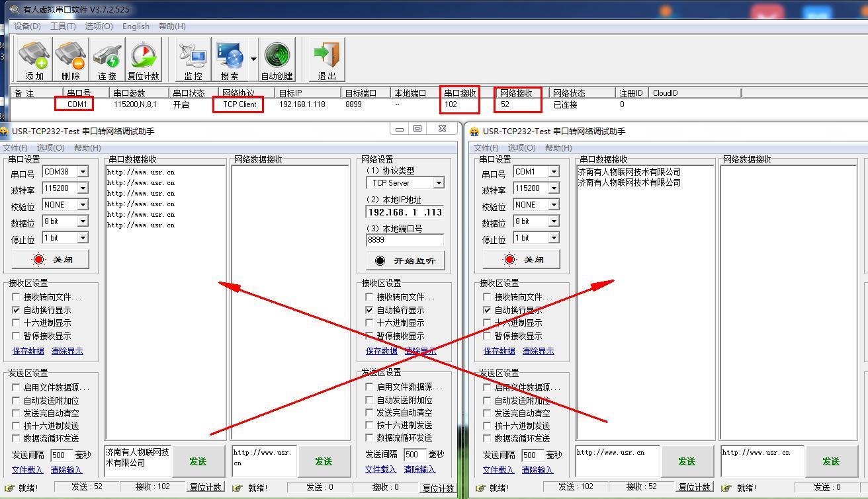Click the 连接 (Connect) toolbar icon
868x499 pixels.
[x=107, y=59]
